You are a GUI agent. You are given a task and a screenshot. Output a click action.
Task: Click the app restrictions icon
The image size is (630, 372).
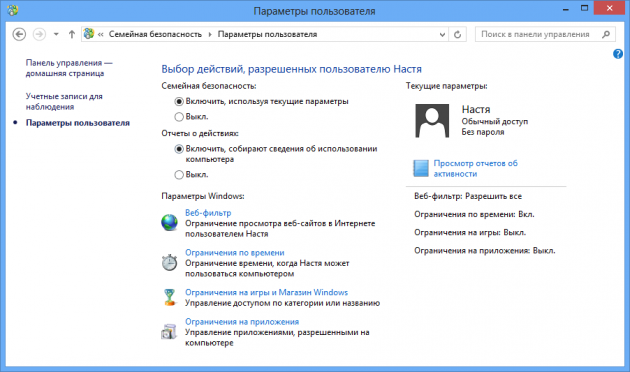coord(169,331)
